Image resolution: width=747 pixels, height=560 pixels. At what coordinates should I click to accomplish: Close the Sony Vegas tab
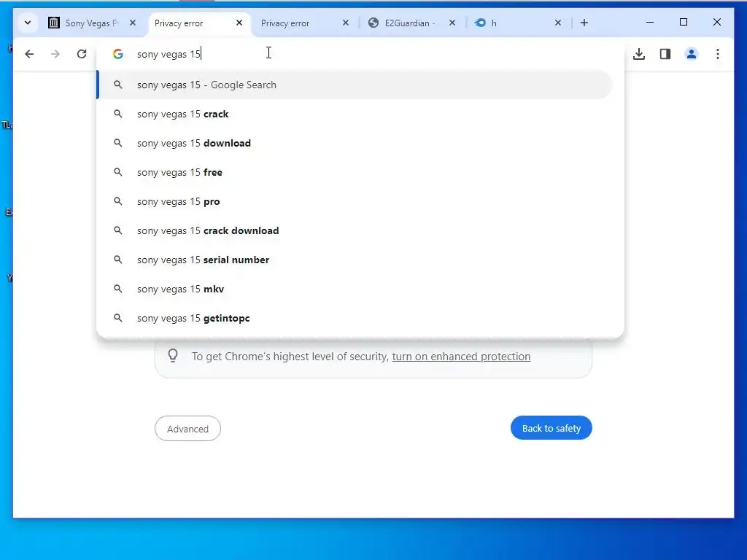(133, 23)
